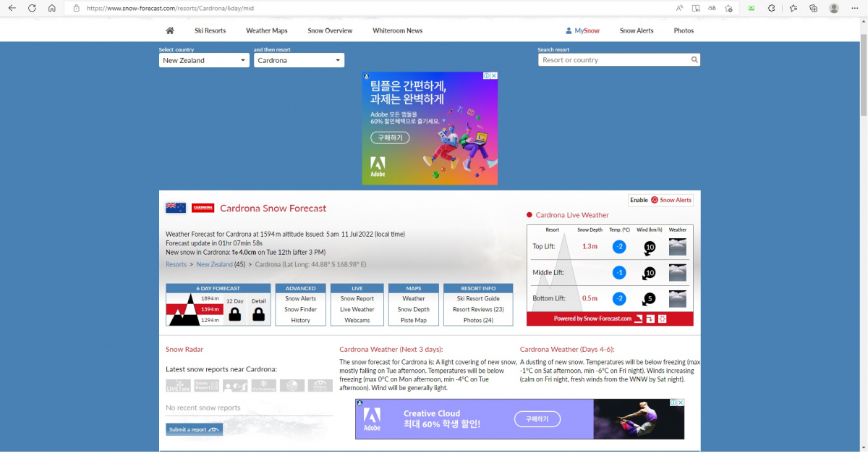868x472 pixels.
Task: Click Submit a report button
Action: click(194, 429)
